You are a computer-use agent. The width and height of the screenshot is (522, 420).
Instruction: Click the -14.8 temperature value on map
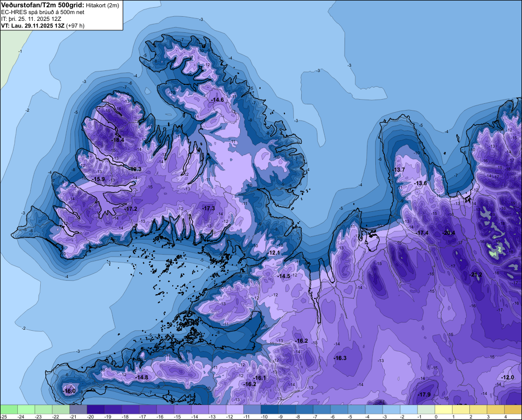tap(141, 377)
